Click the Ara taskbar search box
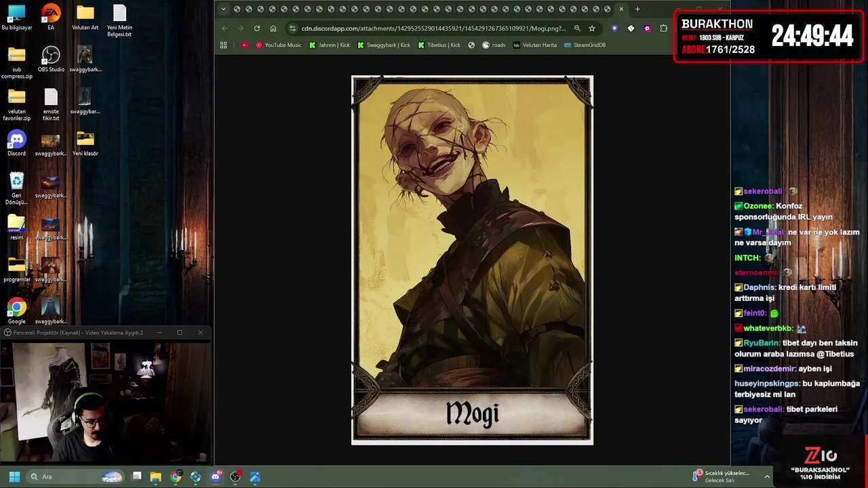 (76, 476)
